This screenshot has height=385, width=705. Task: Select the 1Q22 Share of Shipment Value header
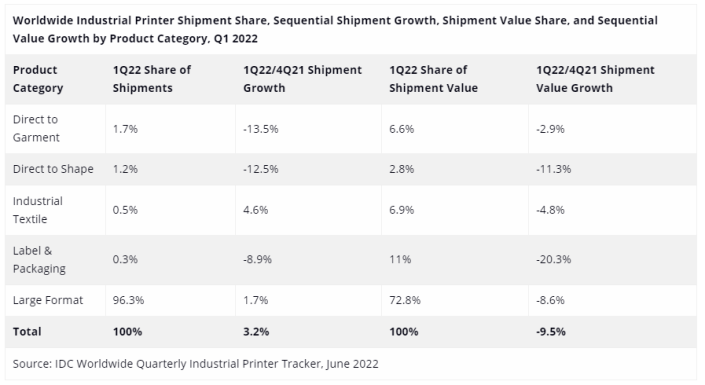point(433,79)
